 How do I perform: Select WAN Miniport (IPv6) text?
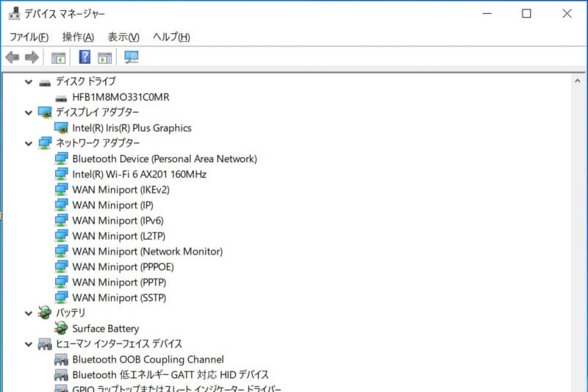coord(118,220)
